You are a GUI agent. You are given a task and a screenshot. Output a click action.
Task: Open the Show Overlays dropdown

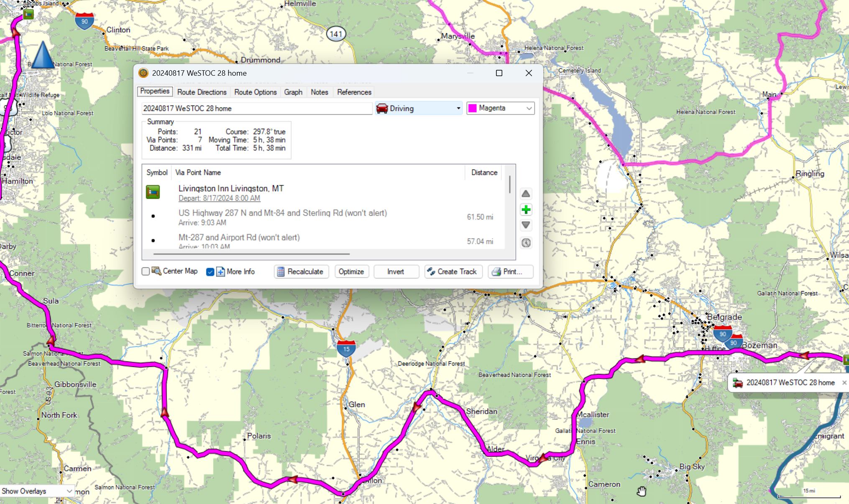click(x=37, y=491)
